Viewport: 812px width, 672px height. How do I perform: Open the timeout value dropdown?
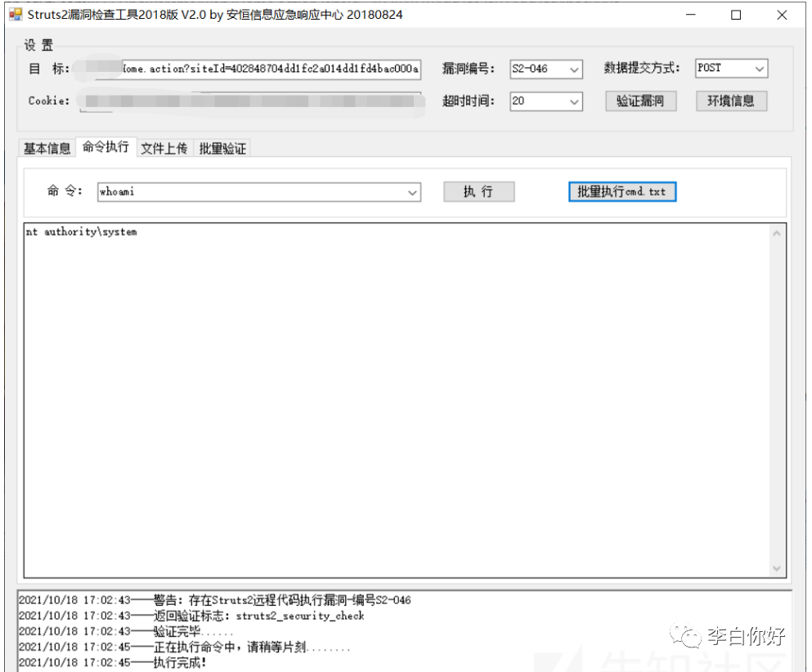574,102
